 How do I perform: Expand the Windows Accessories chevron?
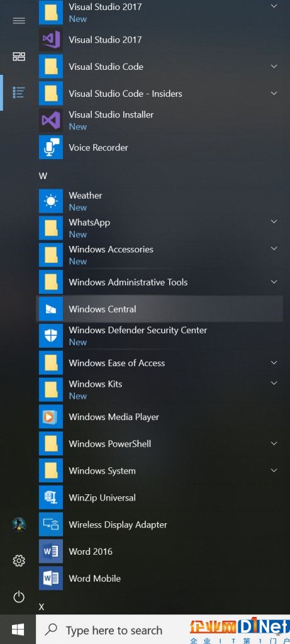click(274, 248)
